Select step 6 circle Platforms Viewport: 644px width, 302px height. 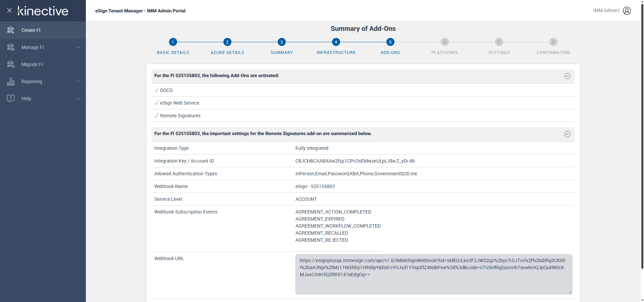point(444,42)
